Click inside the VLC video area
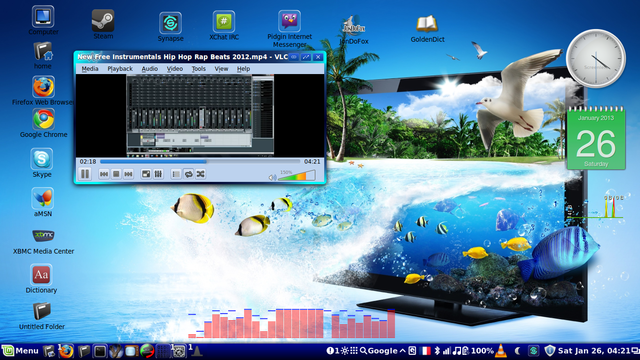The width and height of the screenshot is (640, 360). point(200,116)
